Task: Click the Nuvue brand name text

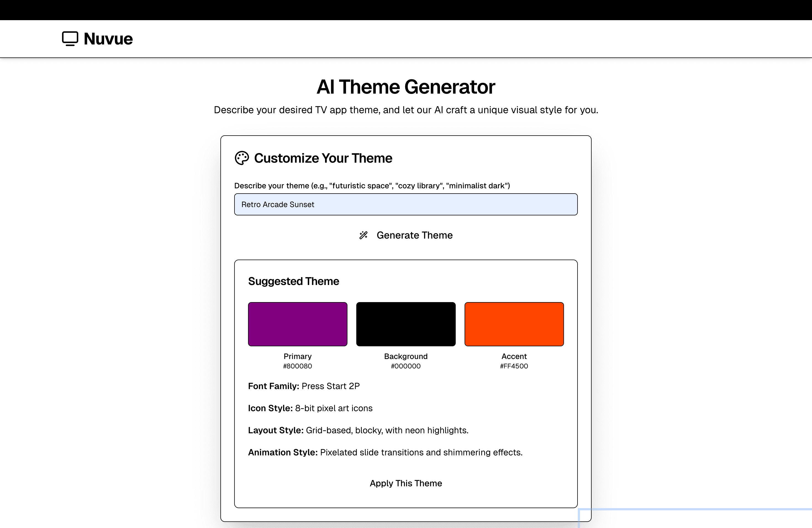Action: (108, 39)
